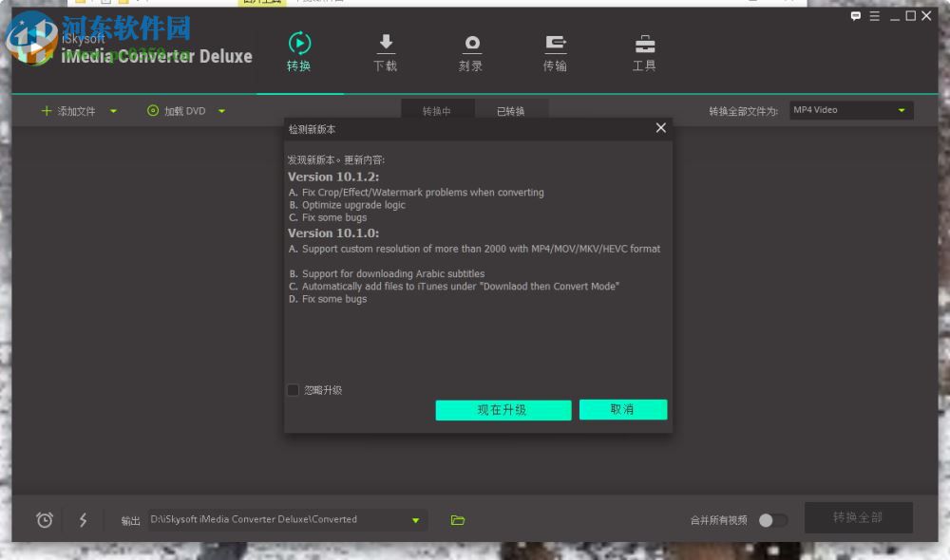950x560 pixels.
Task: Open the output path dropdown
Action: (x=415, y=519)
